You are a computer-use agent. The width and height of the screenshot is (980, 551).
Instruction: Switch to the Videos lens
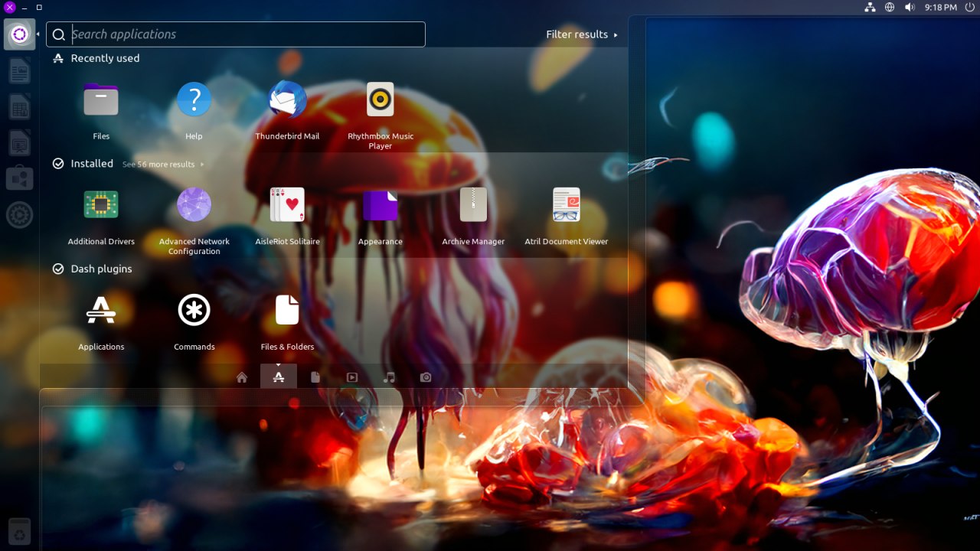pyautogui.click(x=352, y=377)
